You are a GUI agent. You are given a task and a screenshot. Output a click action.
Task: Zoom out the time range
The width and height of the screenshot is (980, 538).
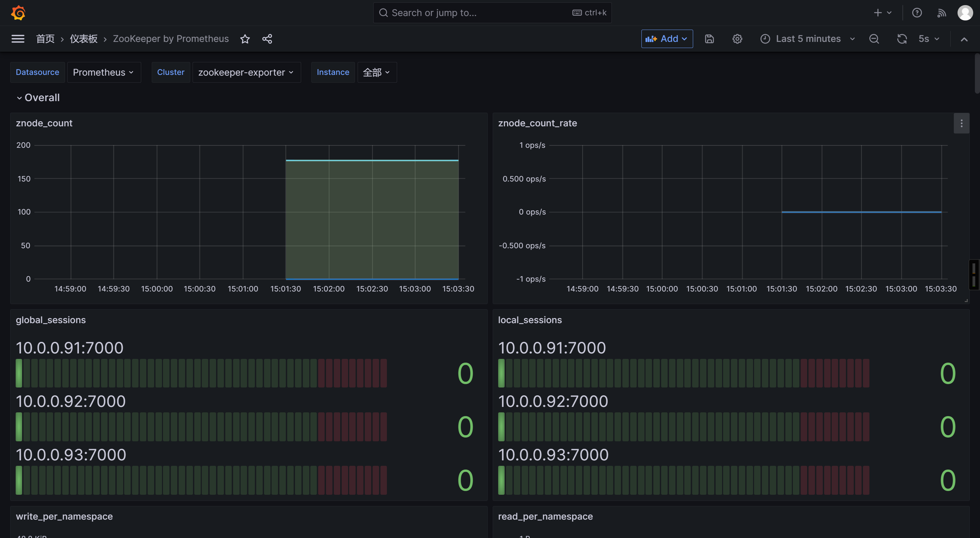(874, 39)
